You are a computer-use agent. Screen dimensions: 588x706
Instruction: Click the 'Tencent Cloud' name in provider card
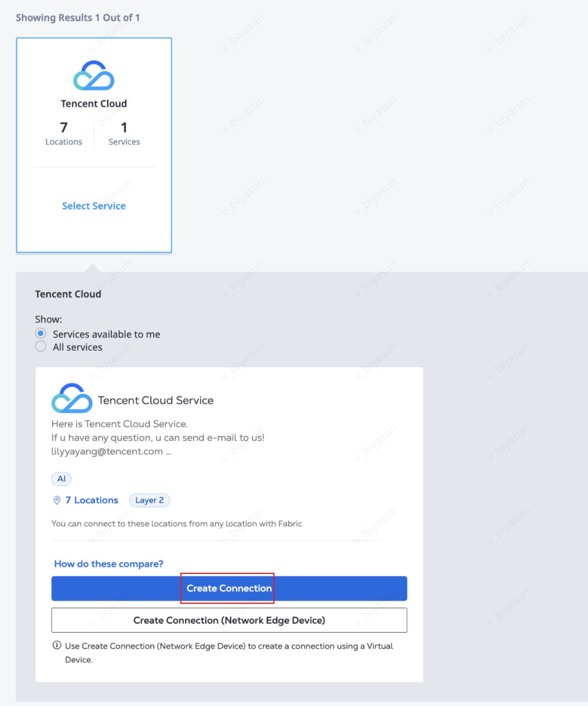[94, 104]
